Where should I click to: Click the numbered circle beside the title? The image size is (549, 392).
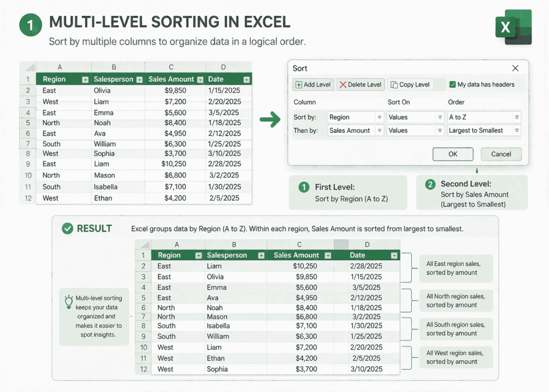tap(30, 25)
